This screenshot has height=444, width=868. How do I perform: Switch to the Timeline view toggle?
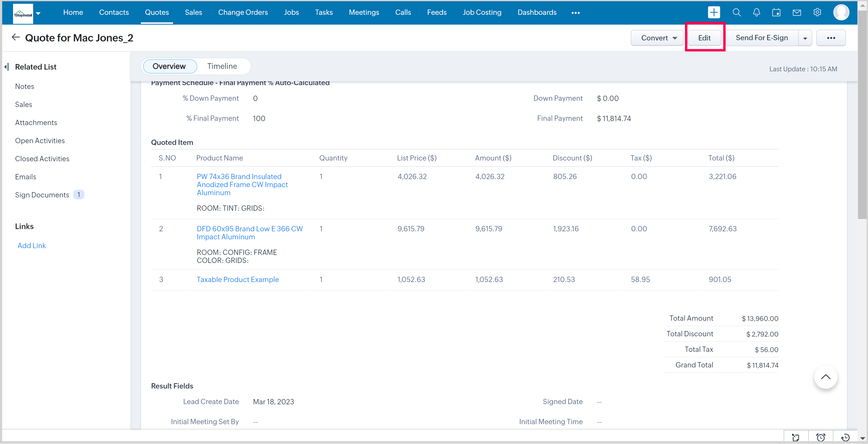pyautogui.click(x=222, y=66)
